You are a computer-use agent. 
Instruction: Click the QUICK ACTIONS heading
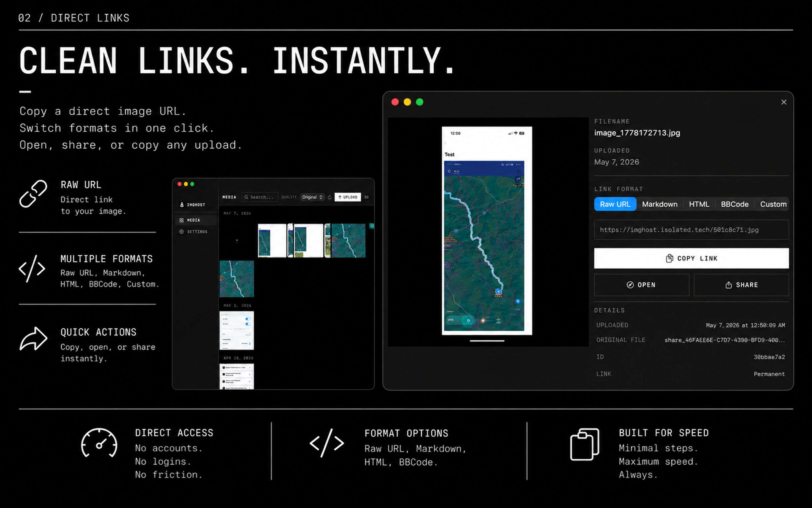[98, 332]
